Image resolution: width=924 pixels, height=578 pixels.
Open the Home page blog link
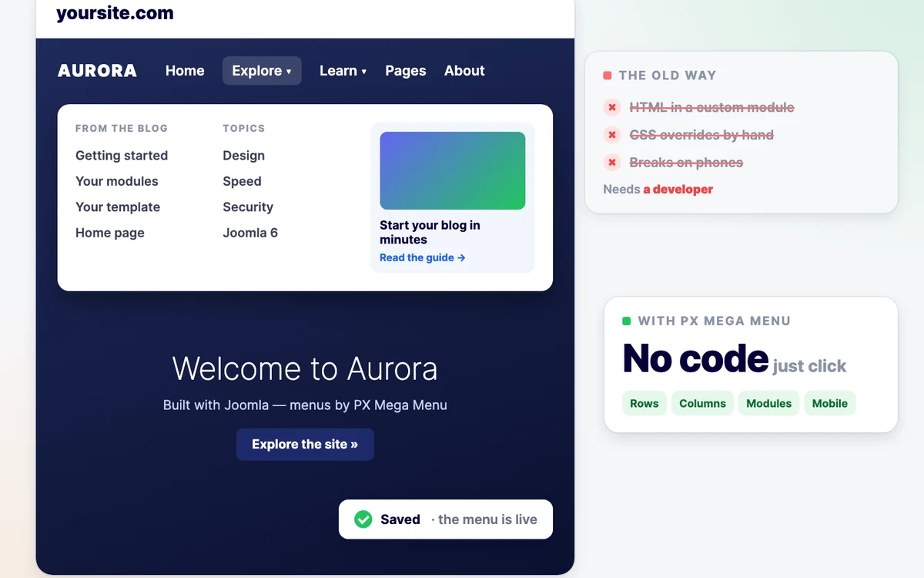click(x=110, y=233)
